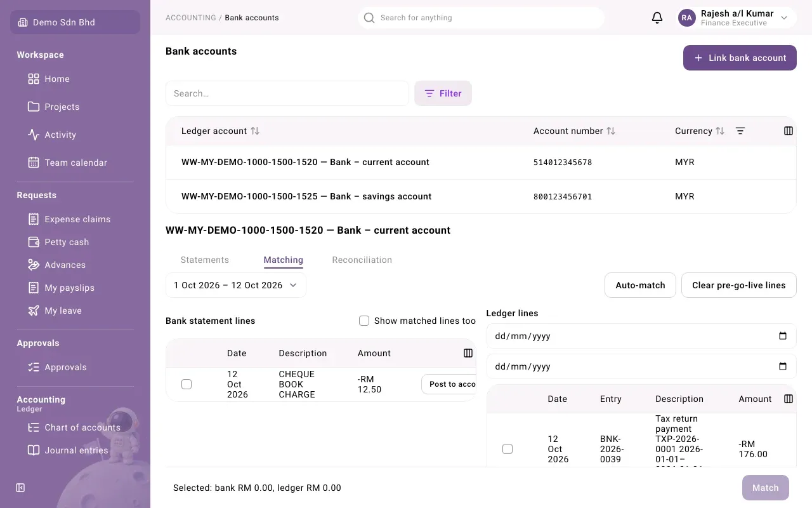812x508 pixels.
Task: Expand the Rajesh a/l Kumar user menu
Action: [x=737, y=18]
